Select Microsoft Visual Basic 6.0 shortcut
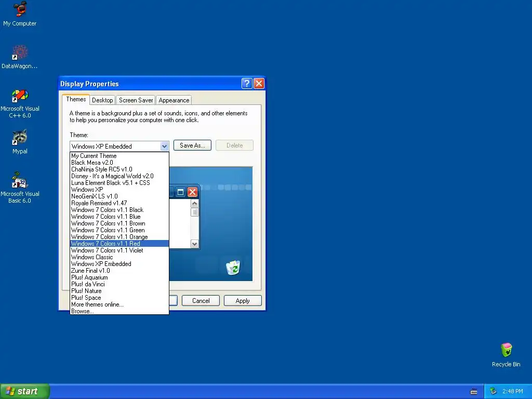The width and height of the screenshot is (532, 399). pyautogui.click(x=20, y=188)
